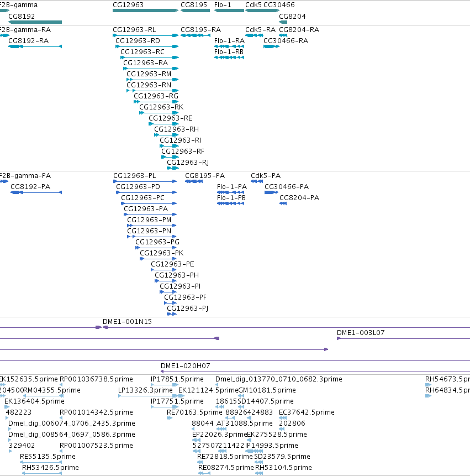This screenshot has width=470, height=476.
Task: Click the CG8195-RA transcript
Action: 196,35
